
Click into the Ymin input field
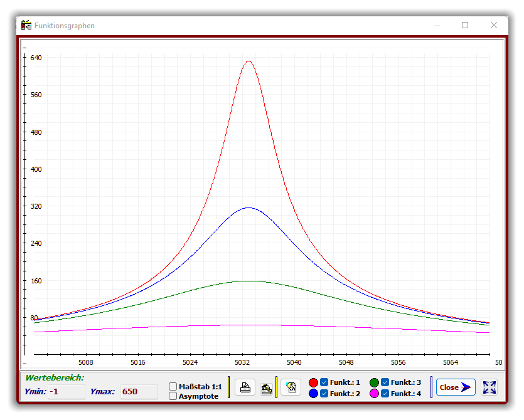66,392
